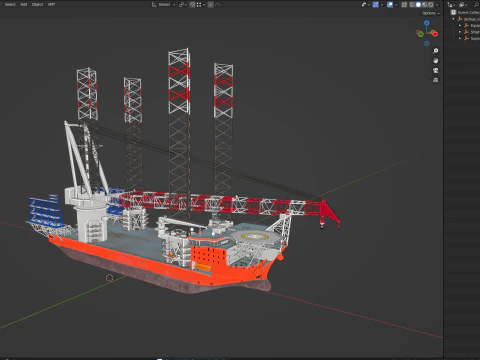Open the Object menu
480x360 pixels.
coord(37,4)
